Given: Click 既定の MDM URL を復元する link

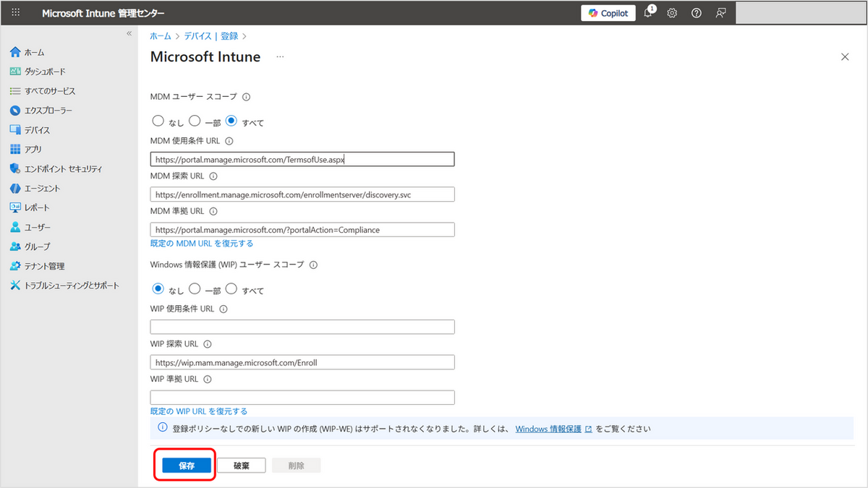Looking at the screenshot, I should (201, 244).
